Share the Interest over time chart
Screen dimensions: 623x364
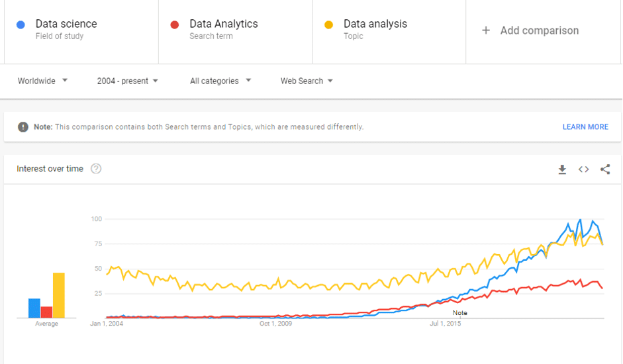pyautogui.click(x=605, y=169)
